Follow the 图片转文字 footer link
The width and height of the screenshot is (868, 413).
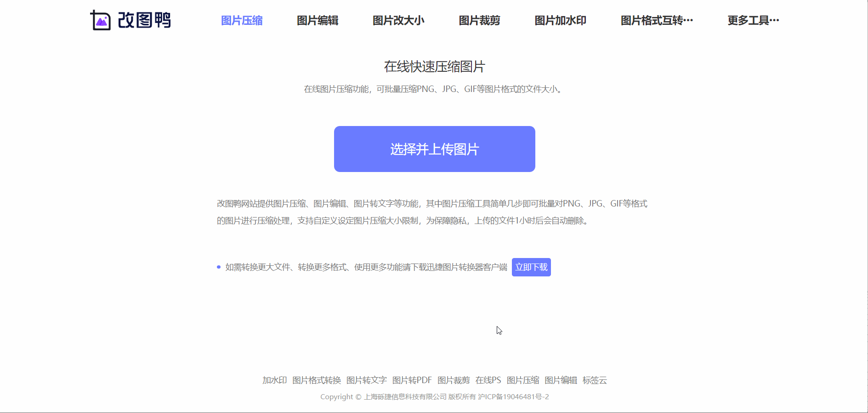pyautogui.click(x=366, y=380)
